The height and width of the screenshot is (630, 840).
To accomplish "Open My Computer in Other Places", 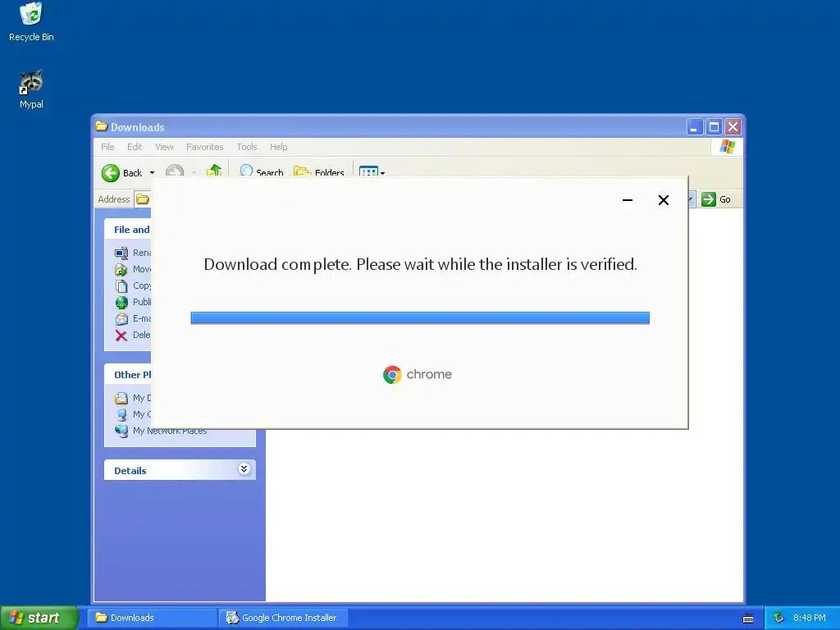I will 133,414.
